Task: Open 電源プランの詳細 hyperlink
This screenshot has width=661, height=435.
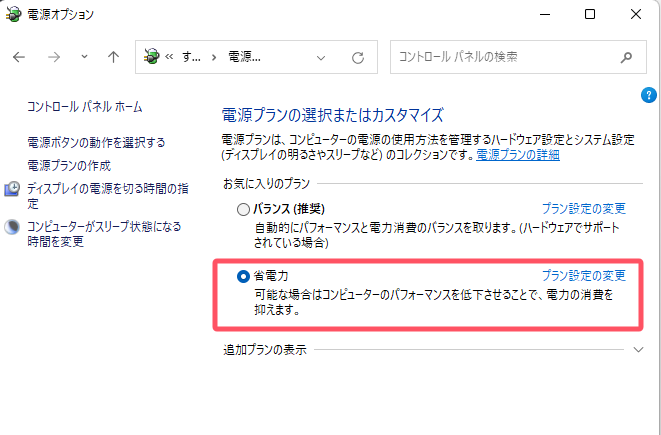Action: pos(518,155)
